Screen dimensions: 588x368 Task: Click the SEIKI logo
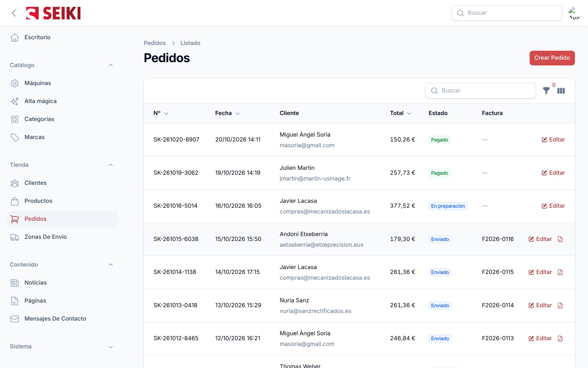tap(53, 13)
